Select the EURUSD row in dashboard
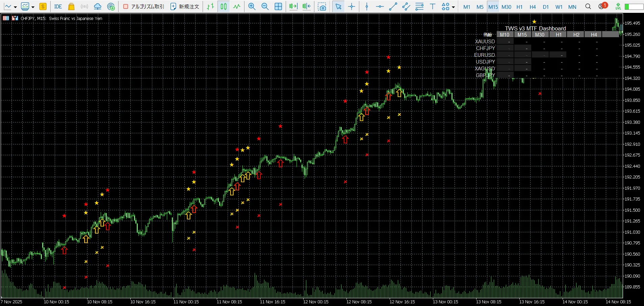The width and height of the screenshot is (644, 306). click(x=485, y=55)
